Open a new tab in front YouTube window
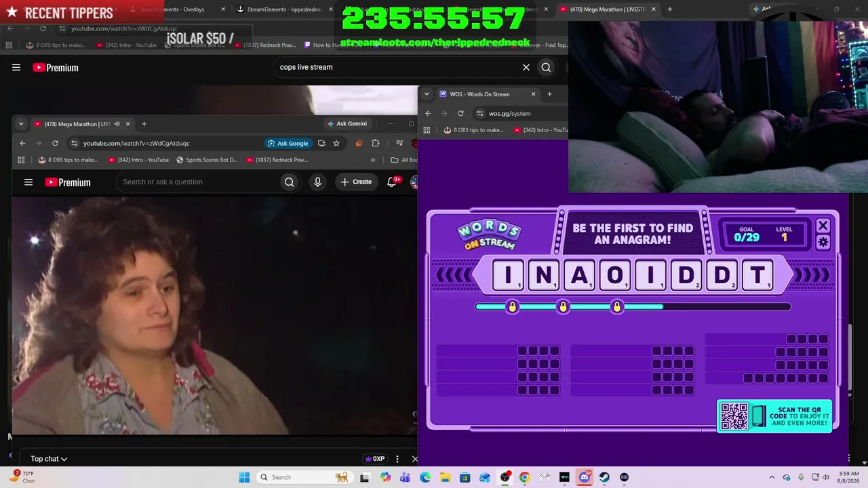Screen dimensions: 868x488 click(x=144, y=124)
